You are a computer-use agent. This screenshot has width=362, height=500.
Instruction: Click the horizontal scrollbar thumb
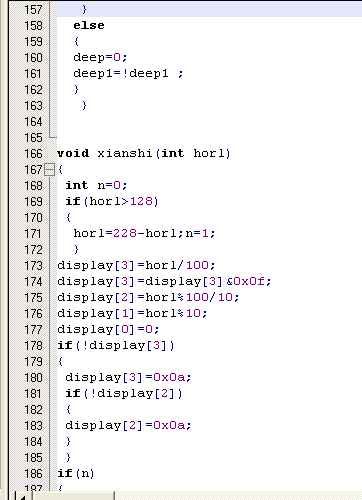(73, 496)
